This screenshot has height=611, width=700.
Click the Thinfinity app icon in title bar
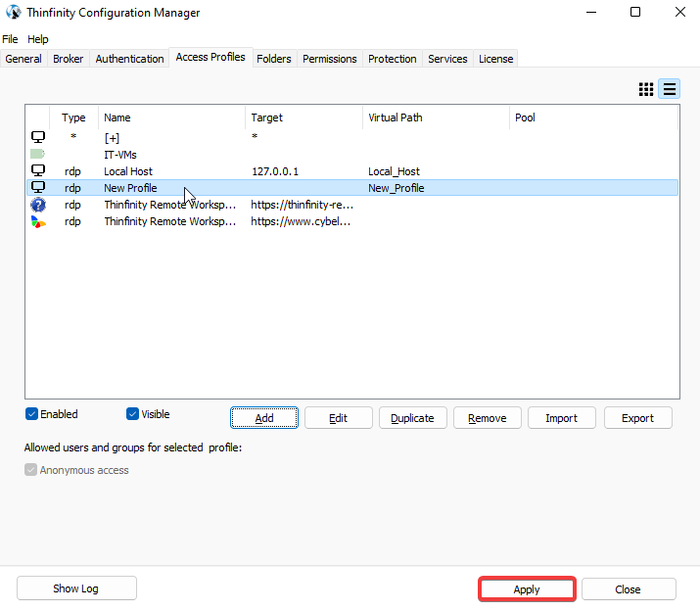[14, 12]
